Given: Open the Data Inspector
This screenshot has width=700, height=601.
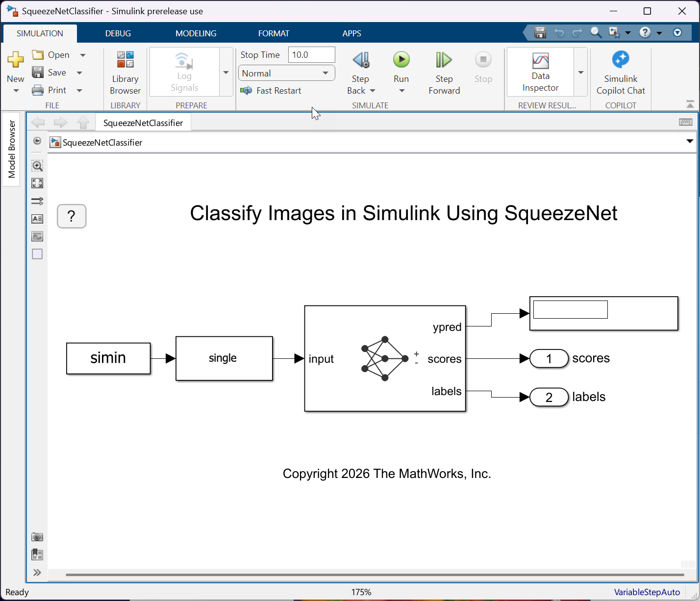Looking at the screenshot, I should 540,71.
